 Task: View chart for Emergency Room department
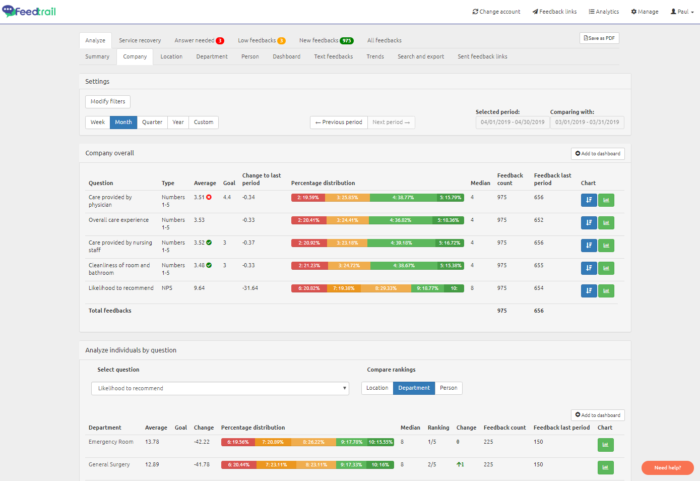click(607, 445)
